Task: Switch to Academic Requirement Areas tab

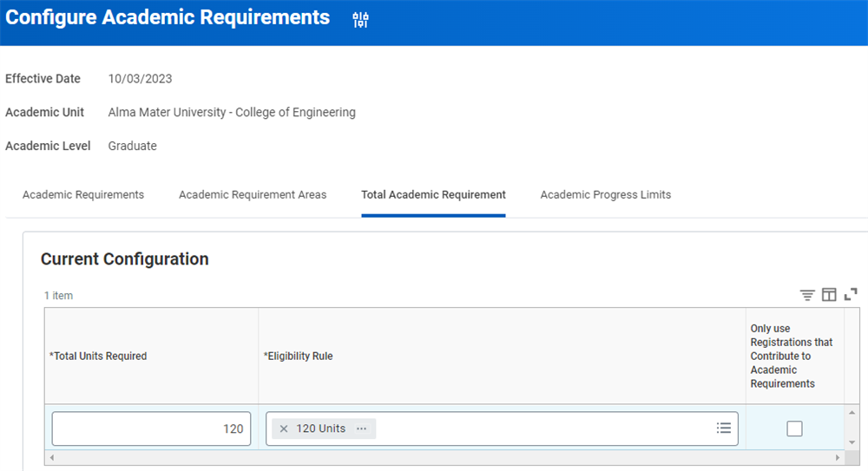Action: [x=253, y=195]
